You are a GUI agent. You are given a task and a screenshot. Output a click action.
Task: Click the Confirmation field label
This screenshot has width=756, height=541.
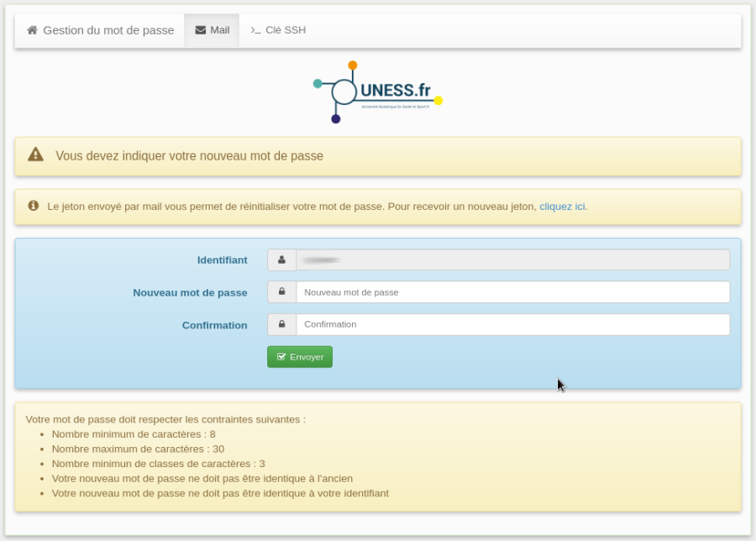214,325
